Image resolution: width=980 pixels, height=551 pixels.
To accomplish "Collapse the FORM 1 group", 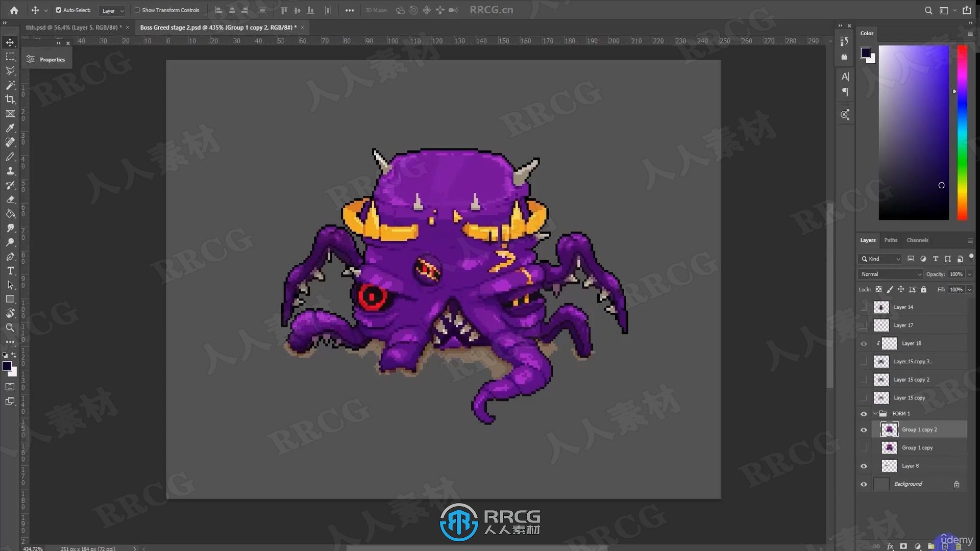I will [x=875, y=414].
